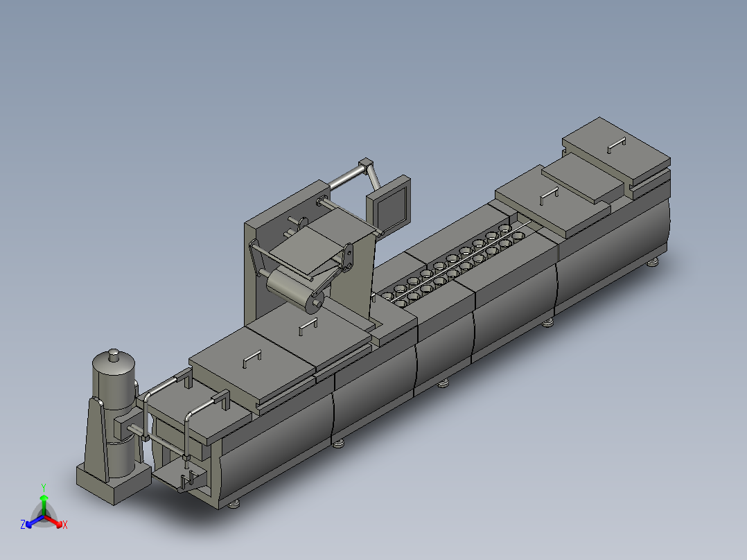Select the control panel monitor screen on the model
Viewport: 747px width, 560px height.
coord(392,209)
